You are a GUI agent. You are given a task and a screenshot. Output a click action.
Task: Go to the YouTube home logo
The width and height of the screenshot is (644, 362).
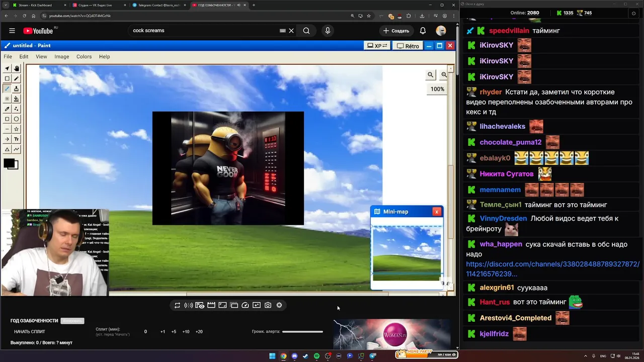coord(38,31)
